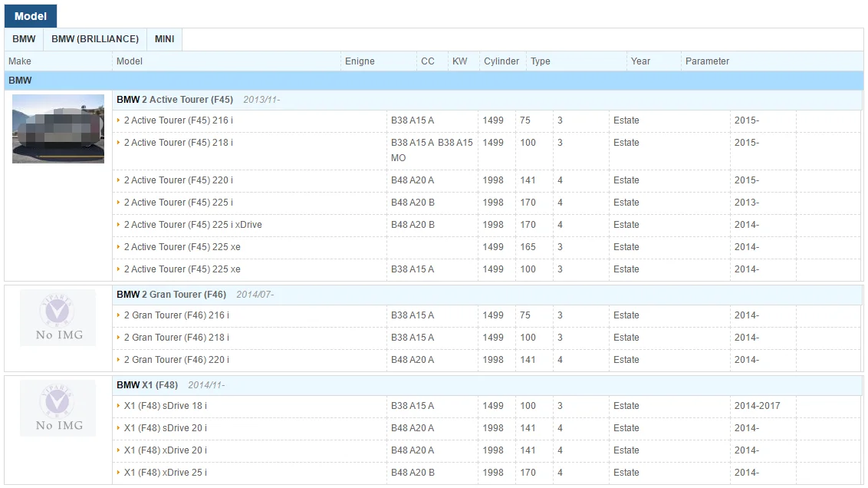Click B48 A20 B in X1 xDrive 25 i row
This screenshot has height=488, width=868.
(413, 472)
